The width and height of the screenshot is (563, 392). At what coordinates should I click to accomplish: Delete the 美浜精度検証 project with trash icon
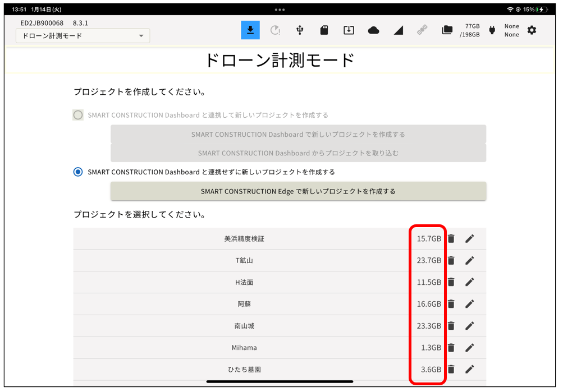pos(451,239)
